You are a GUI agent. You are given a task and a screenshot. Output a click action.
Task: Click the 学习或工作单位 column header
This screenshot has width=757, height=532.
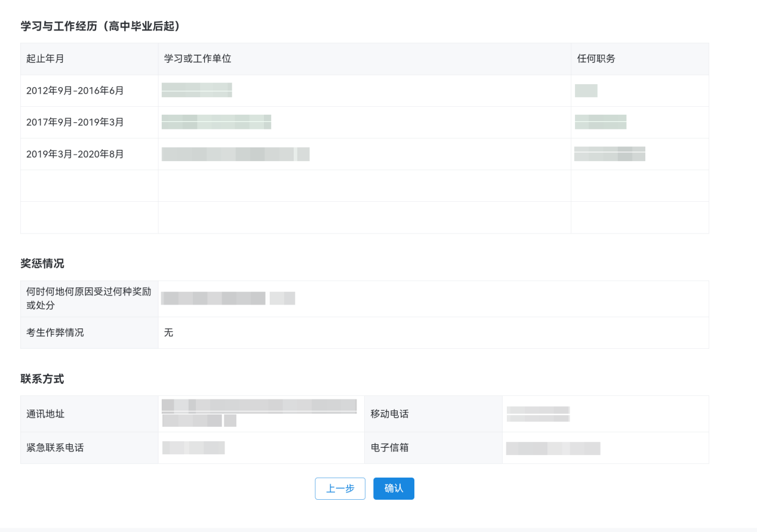tap(198, 59)
